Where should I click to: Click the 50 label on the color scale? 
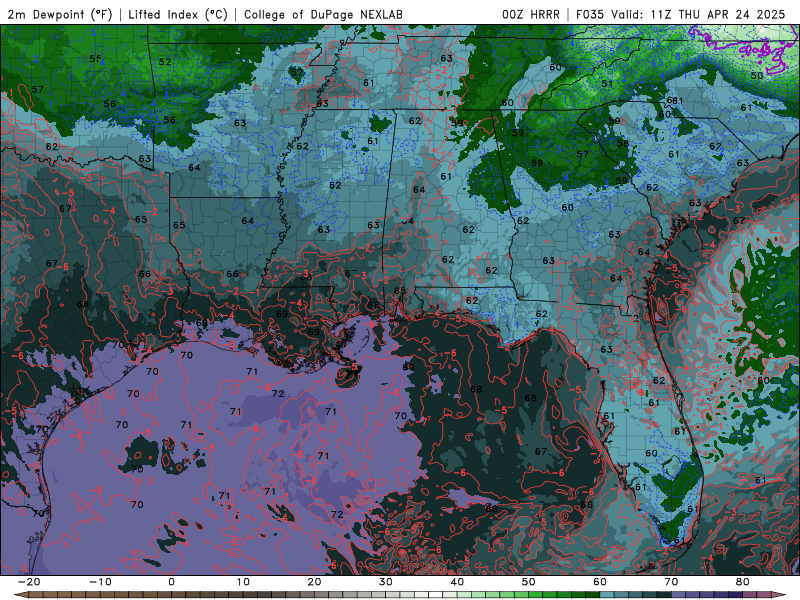[529, 582]
